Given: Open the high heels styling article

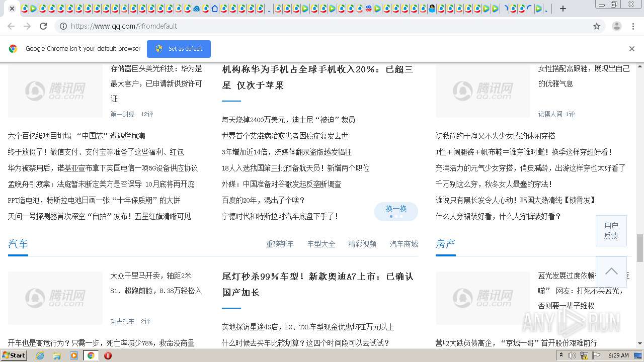Looking at the screenshot, I should 584,76.
